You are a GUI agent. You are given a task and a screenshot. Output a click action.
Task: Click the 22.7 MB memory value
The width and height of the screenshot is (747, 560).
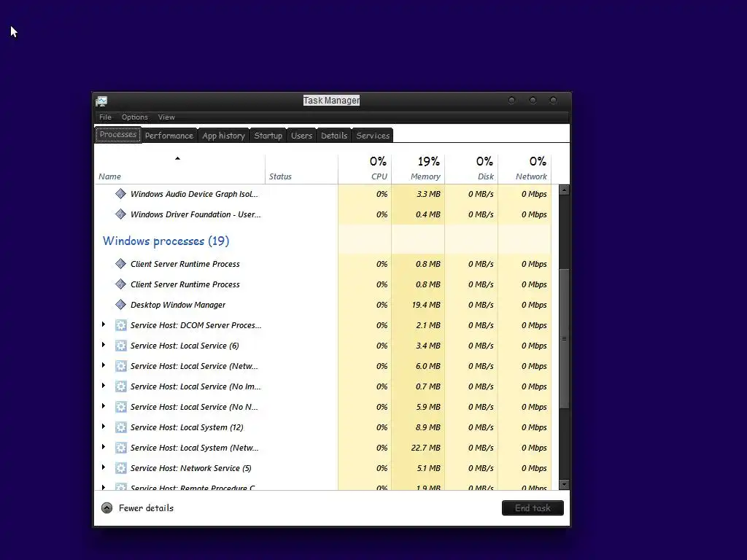(426, 448)
